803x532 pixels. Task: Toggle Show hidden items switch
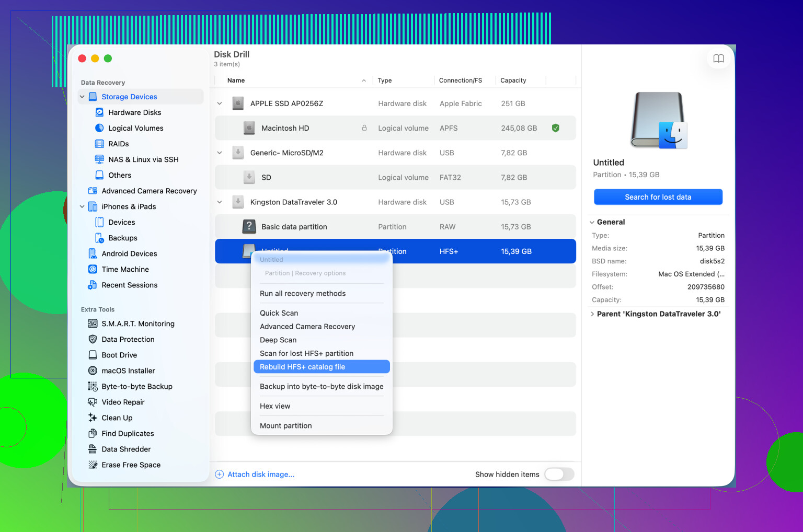click(x=559, y=474)
